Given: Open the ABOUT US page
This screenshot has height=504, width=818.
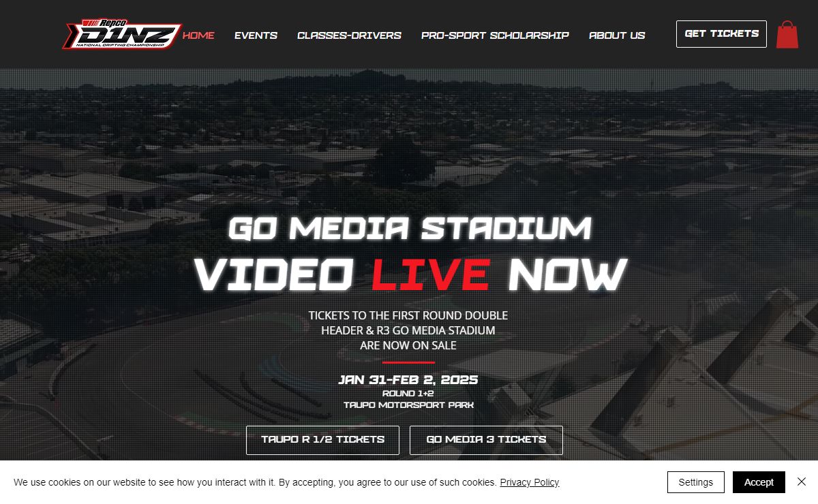Looking at the screenshot, I should 617,35.
